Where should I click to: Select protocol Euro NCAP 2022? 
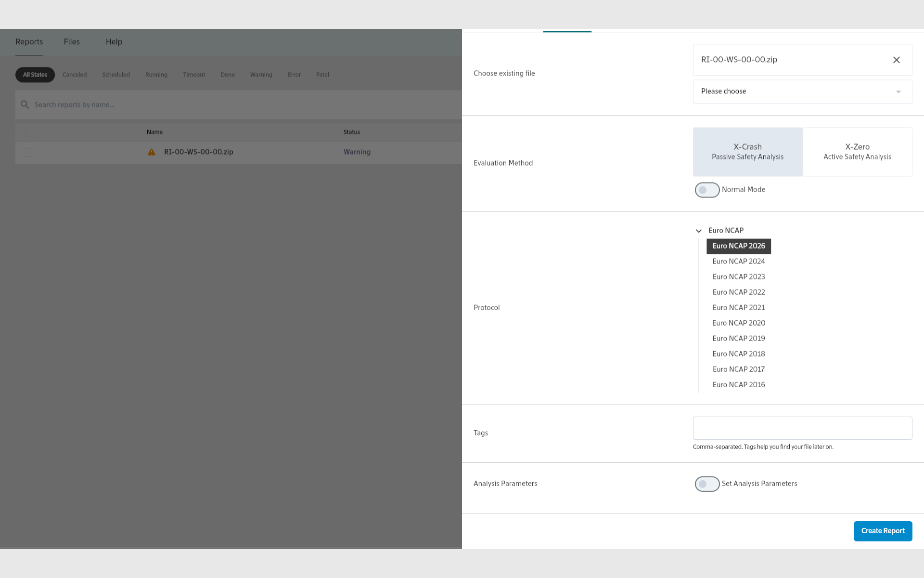click(x=739, y=292)
